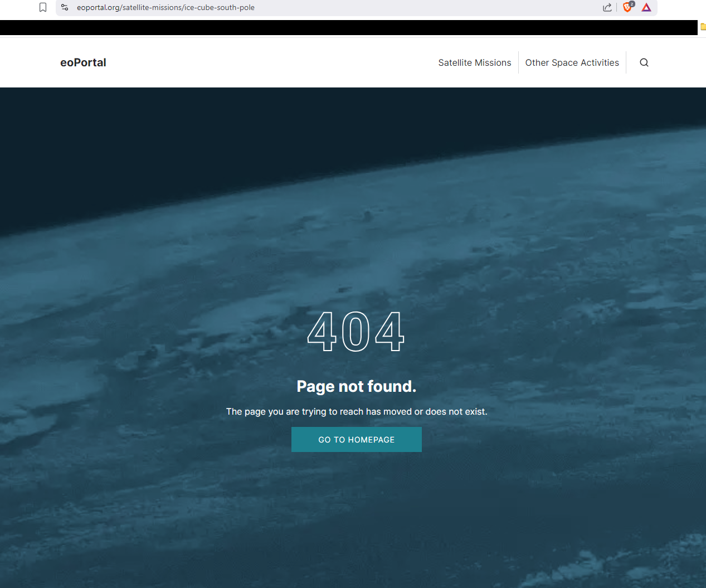Image resolution: width=706 pixels, height=588 pixels.
Task: Click the 404 heading text
Action: (356, 332)
